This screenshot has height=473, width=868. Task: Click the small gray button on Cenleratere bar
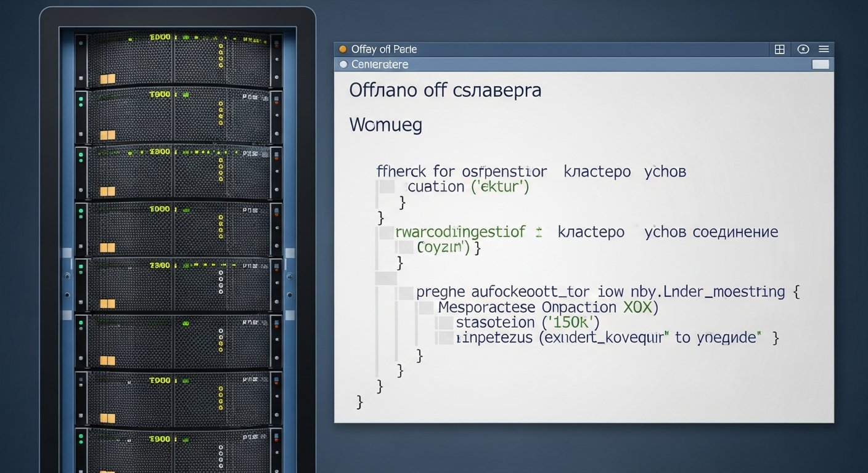[821, 64]
